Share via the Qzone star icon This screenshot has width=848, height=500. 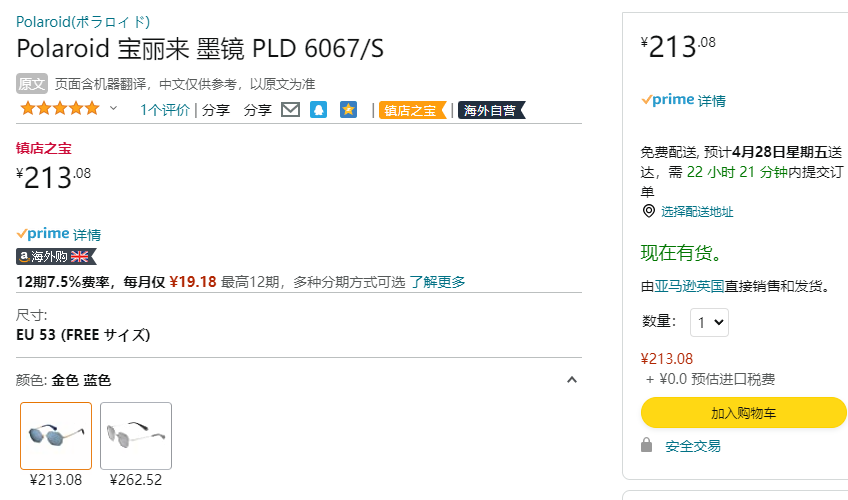348,110
